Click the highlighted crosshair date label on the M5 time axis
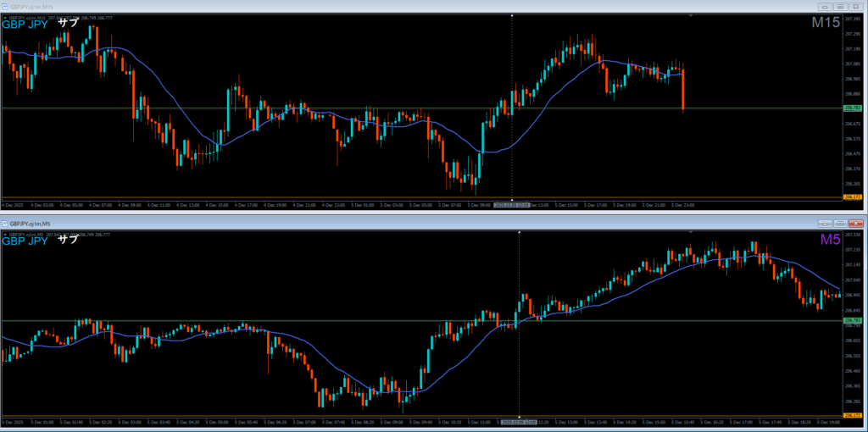Screen dimensions: 868x432 click(519, 422)
